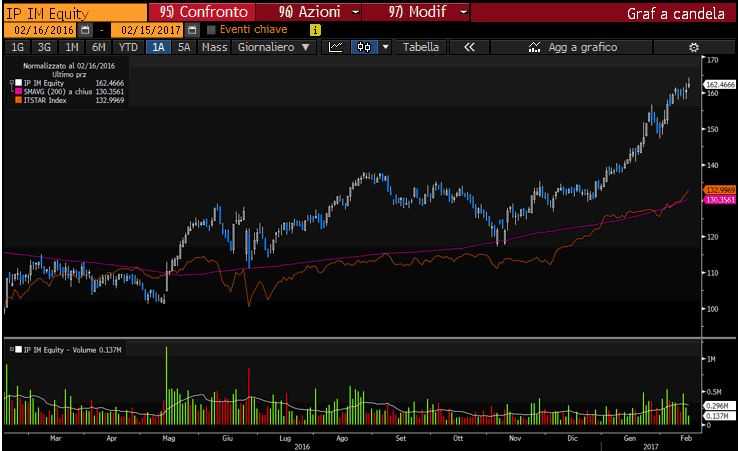Open the chart type dropdown arrow
Image resolution: width=740 pixels, height=451 pixels.
coord(386,47)
